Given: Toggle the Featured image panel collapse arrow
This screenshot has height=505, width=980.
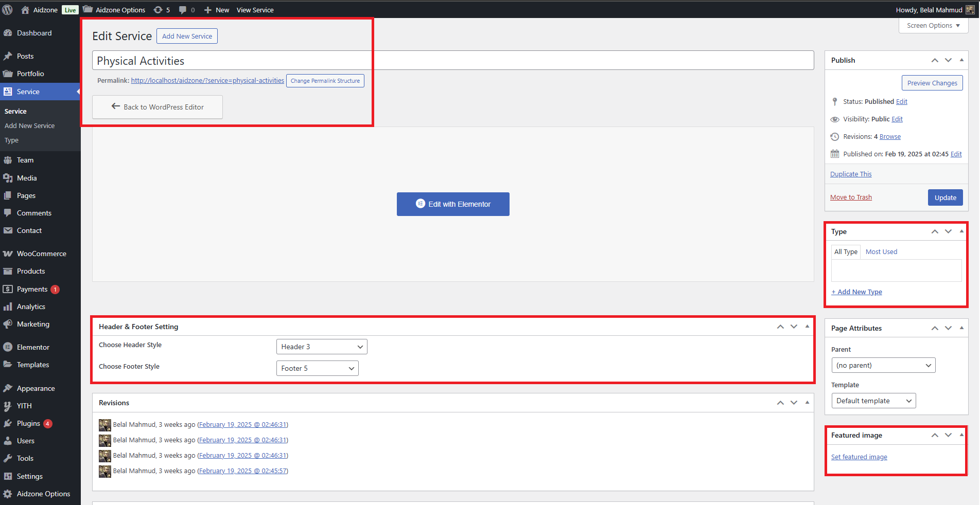Looking at the screenshot, I should coord(961,435).
